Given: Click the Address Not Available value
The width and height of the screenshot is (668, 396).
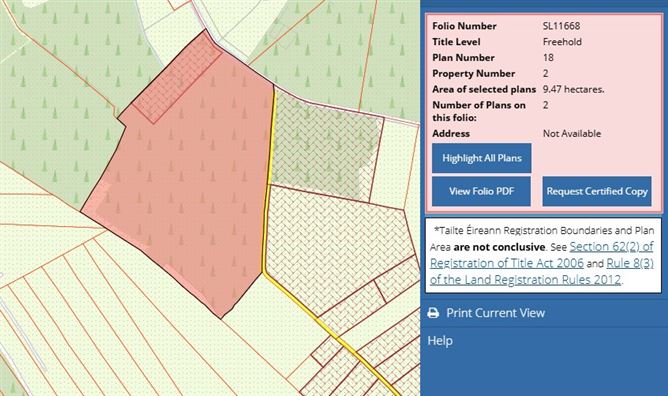Looking at the screenshot, I should click(x=572, y=134).
